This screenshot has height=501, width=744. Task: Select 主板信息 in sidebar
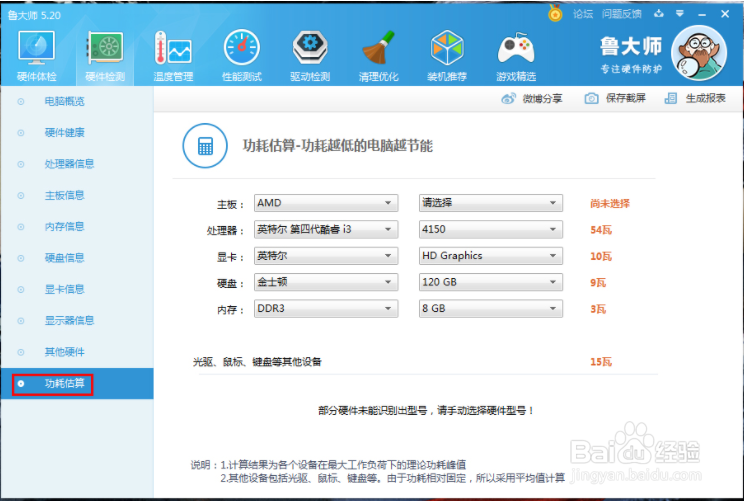[65, 195]
